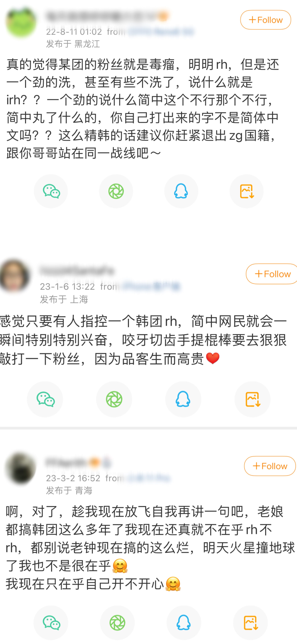
Task: Share the Shanghai post to Moments
Action: click(114, 399)
